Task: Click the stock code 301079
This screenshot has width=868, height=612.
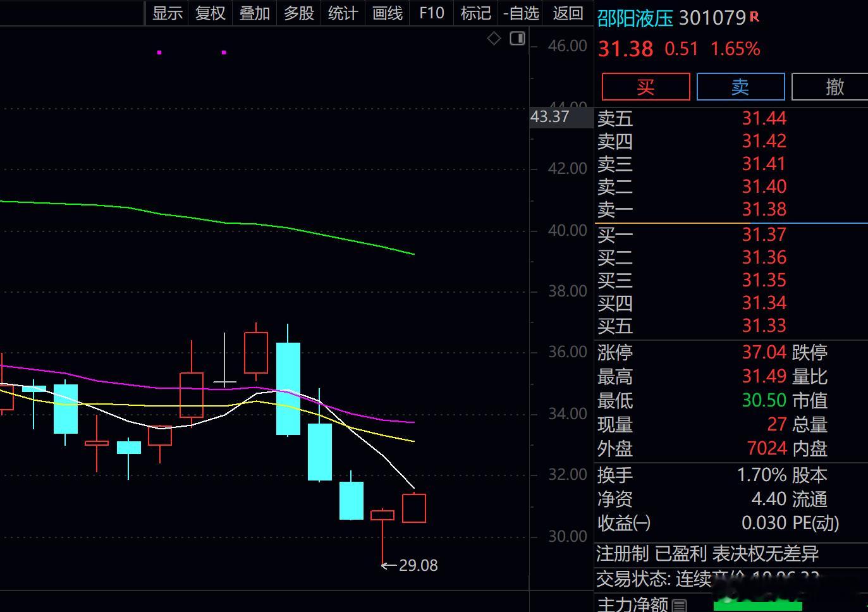Action: click(x=712, y=18)
